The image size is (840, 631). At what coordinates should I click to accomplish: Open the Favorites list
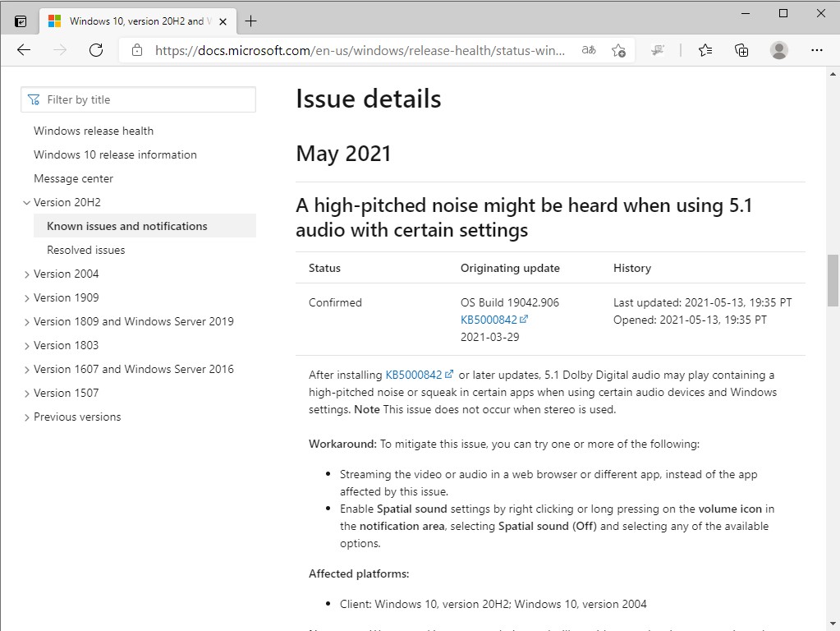pos(705,50)
